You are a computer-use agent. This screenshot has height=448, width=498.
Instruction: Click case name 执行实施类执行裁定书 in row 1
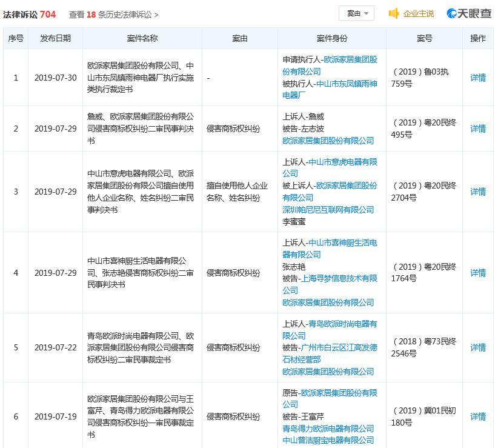point(141,78)
